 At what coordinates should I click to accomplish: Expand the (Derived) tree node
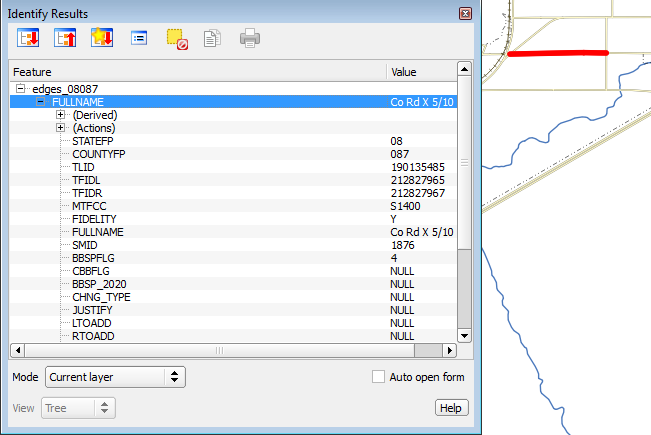60,115
